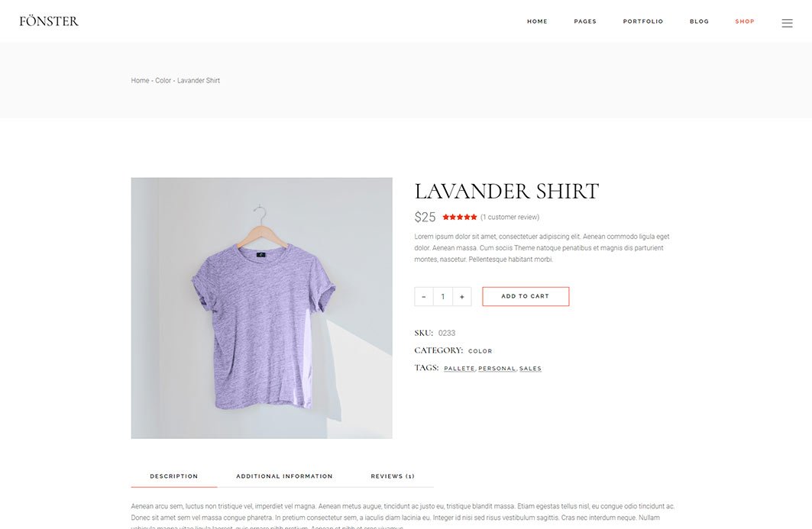This screenshot has width=812, height=529.
Task: Open the Pages menu
Action: (585, 21)
